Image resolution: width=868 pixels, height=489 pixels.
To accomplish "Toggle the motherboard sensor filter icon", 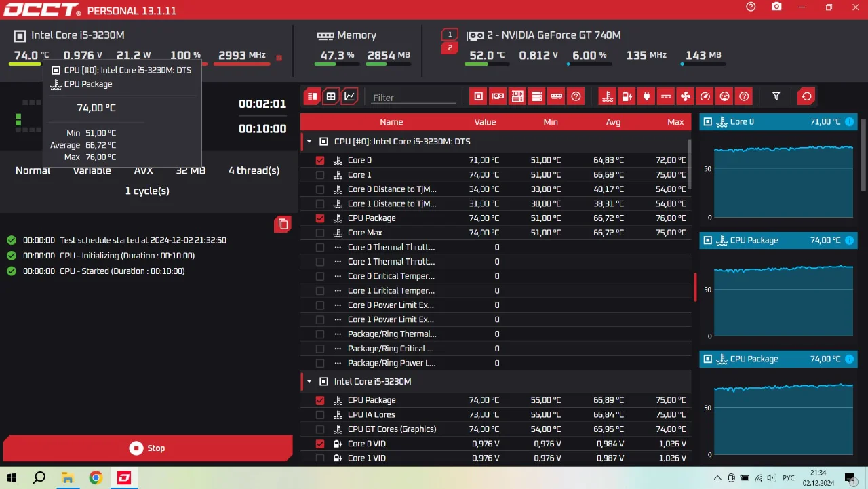I will coord(517,96).
